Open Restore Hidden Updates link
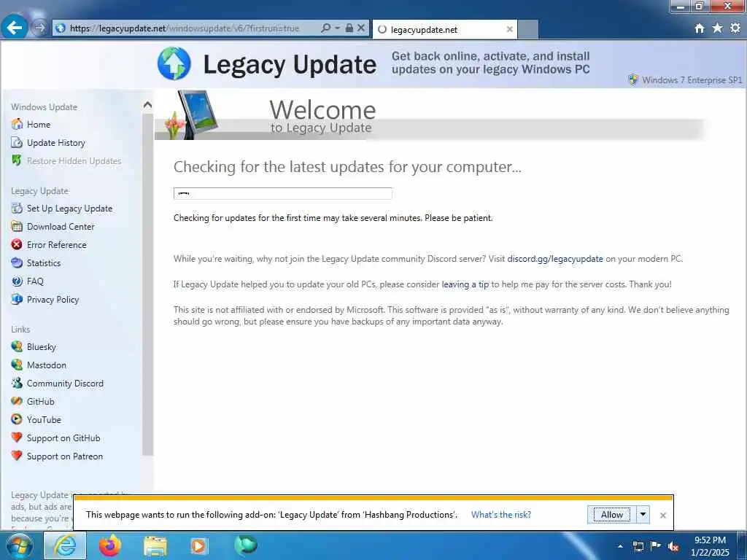747x560 pixels. point(74,161)
